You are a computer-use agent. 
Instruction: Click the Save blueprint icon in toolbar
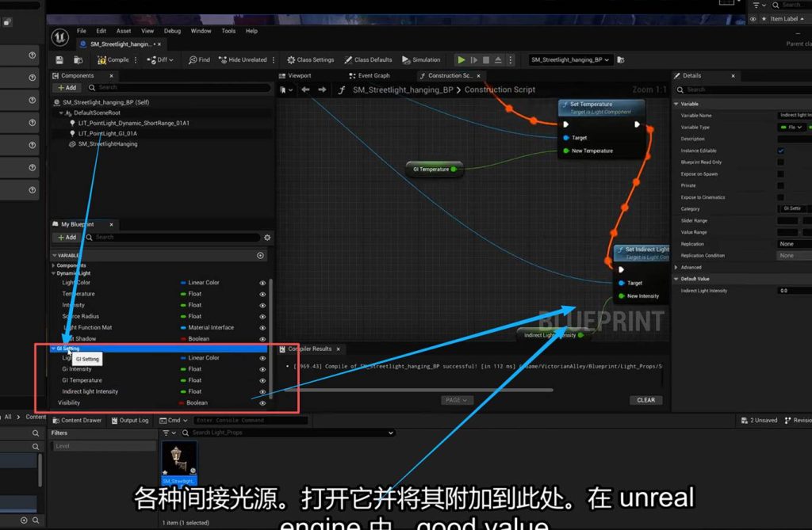(59, 60)
